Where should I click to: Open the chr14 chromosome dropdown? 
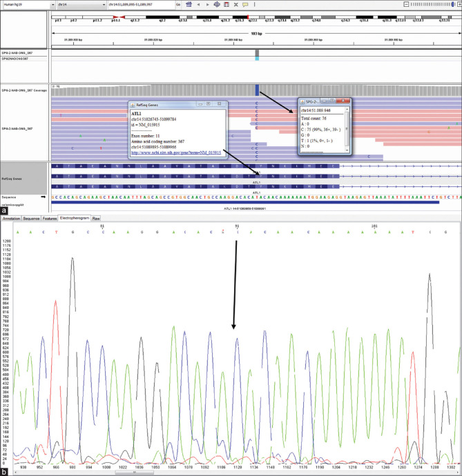point(76,4)
